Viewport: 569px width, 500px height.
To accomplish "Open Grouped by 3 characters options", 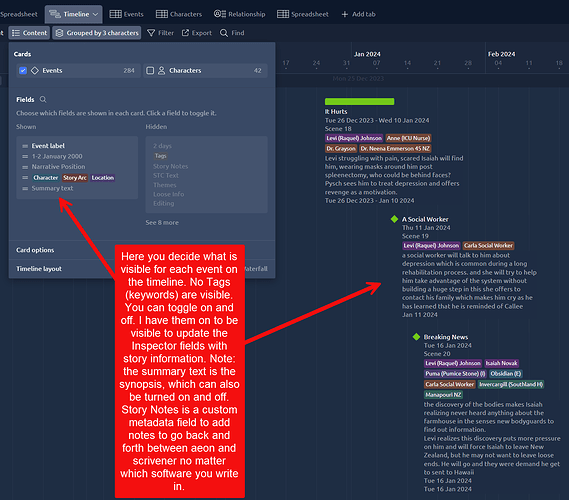I will coord(97,33).
